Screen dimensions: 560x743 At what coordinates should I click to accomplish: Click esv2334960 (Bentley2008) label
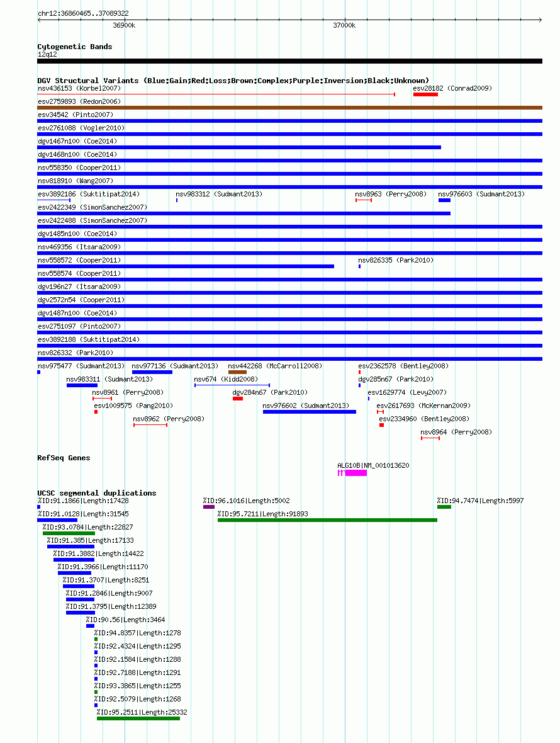click(x=423, y=419)
